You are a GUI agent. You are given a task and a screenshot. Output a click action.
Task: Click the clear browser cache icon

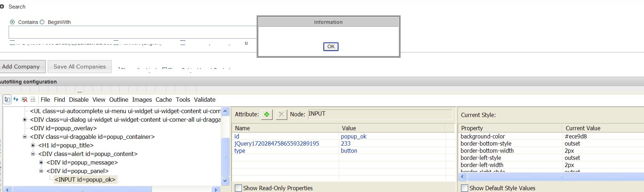(x=24, y=100)
